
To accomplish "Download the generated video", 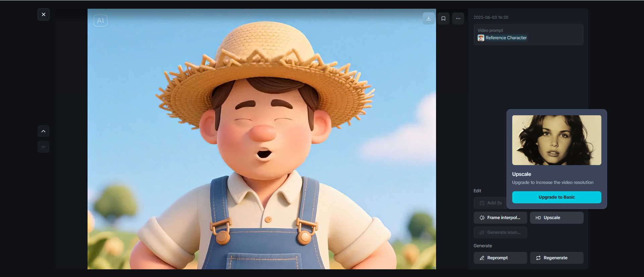I will (429, 18).
